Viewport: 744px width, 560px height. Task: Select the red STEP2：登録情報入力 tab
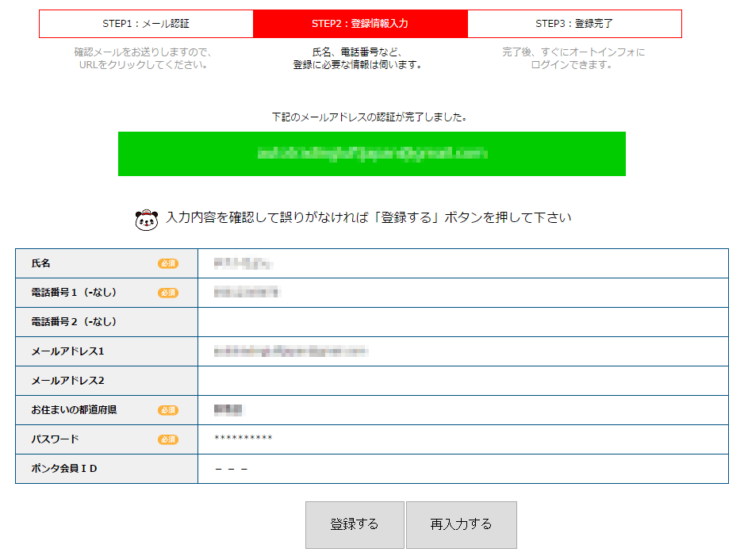point(360,24)
